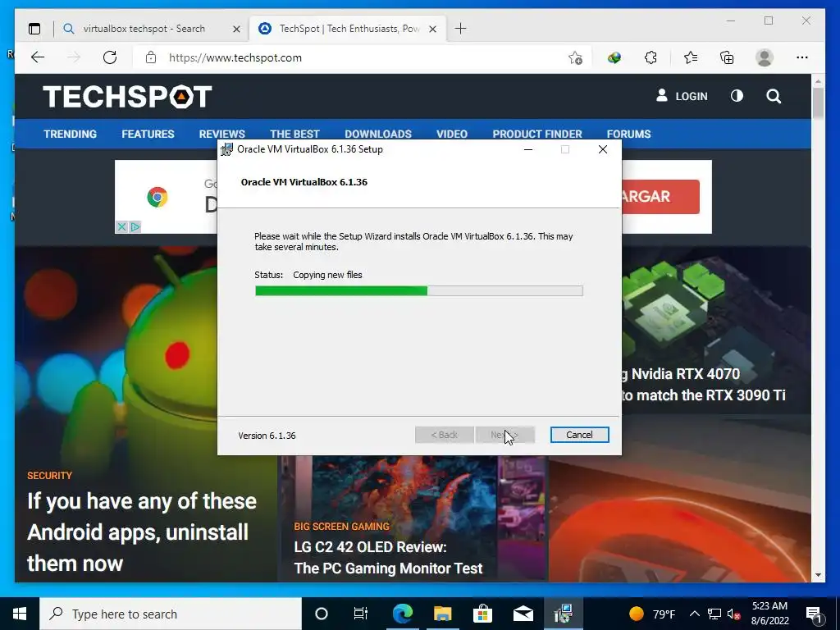Click the installer progress bar
Screen dimensions: 840x630
click(419, 291)
